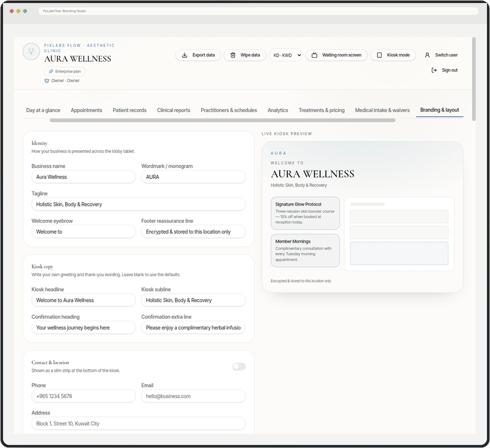Launch Kiosk mode button

pyautogui.click(x=393, y=55)
